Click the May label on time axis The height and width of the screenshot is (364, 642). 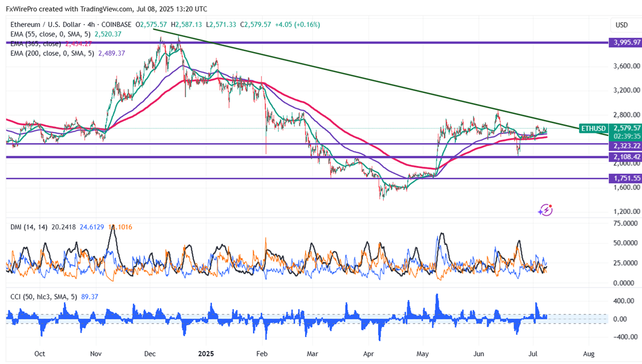point(423,354)
